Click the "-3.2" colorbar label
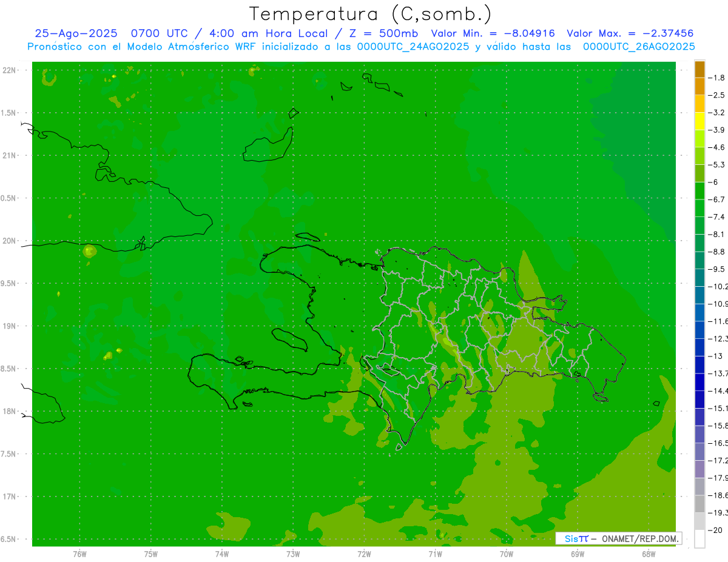The image size is (728, 562). [716, 113]
